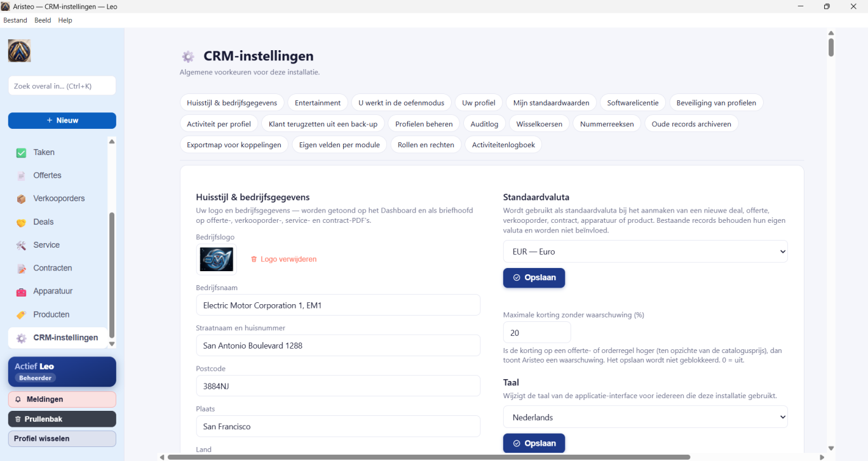Click the horizontal scrollbar right arrow

822,457
